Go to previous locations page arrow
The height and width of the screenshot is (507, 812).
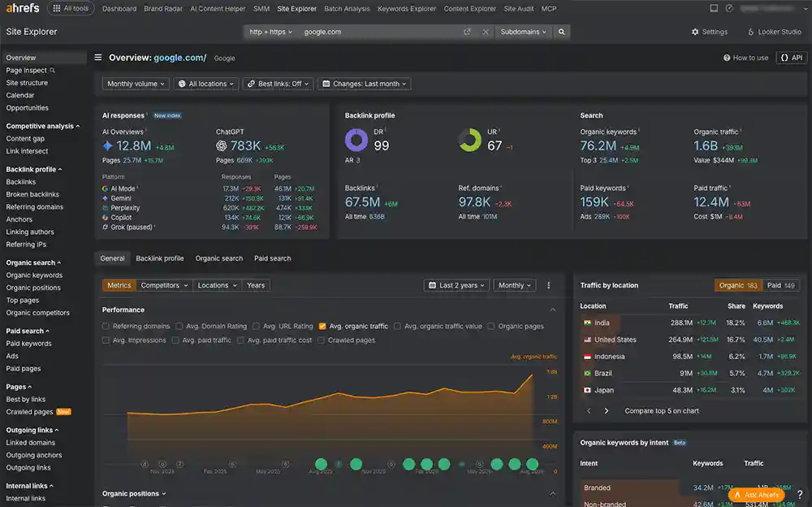coord(589,410)
